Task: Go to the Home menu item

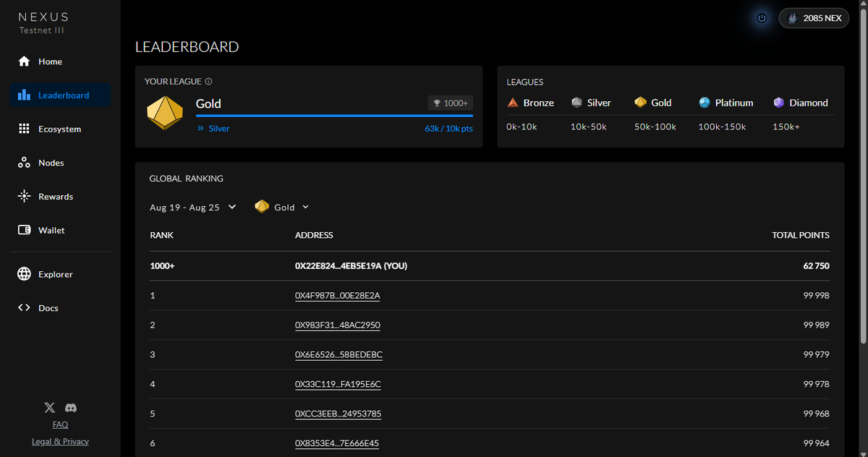Action: pyautogui.click(x=60, y=61)
